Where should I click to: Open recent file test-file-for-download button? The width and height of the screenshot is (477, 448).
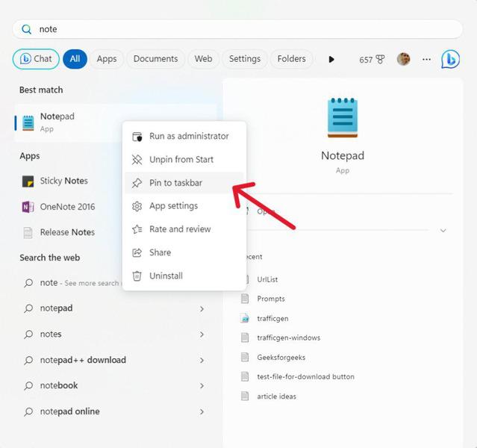tap(305, 376)
